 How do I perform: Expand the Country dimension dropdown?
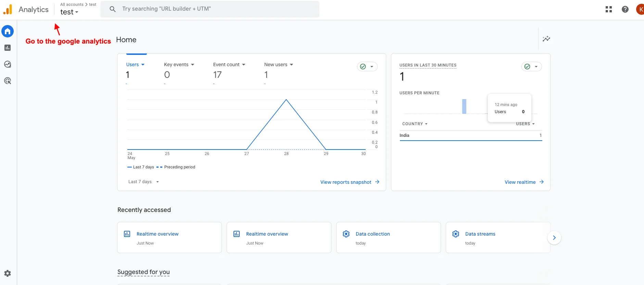coord(415,124)
